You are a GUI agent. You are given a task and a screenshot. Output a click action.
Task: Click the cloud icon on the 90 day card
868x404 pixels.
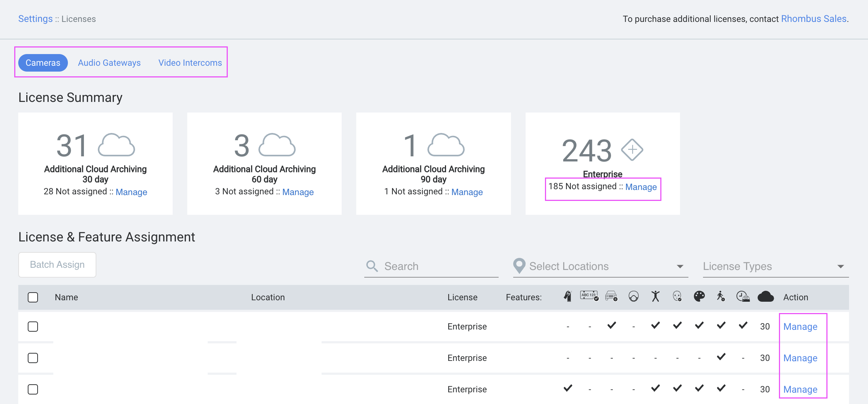(x=446, y=145)
